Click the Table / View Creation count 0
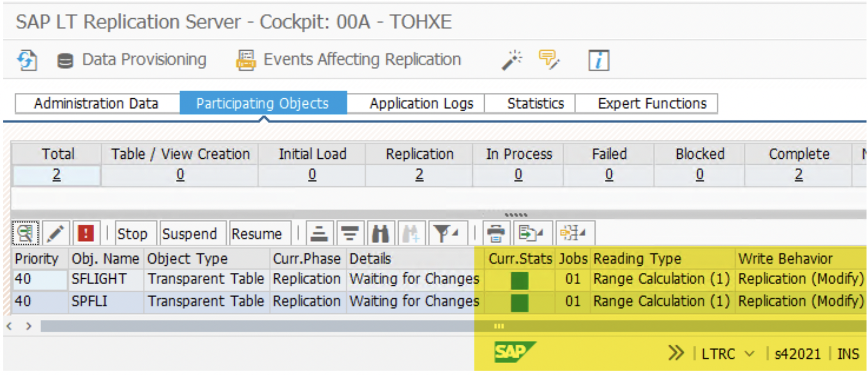Image resolution: width=868 pixels, height=375 pixels. point(180,175)
